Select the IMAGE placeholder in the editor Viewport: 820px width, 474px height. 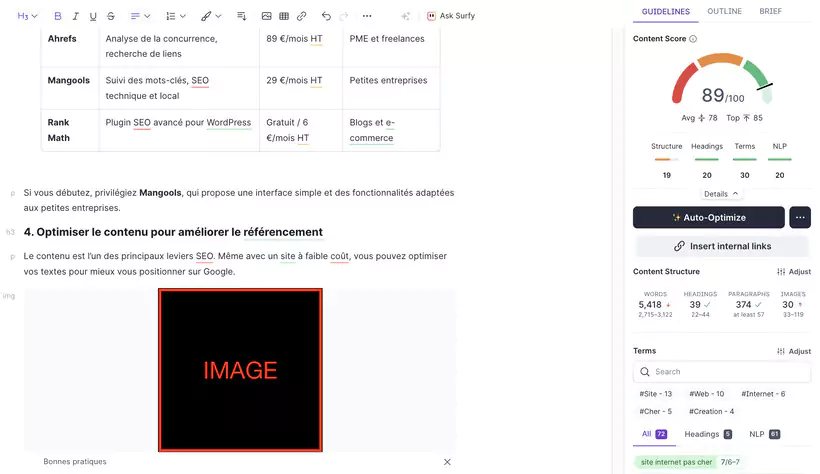pos(241,370)
